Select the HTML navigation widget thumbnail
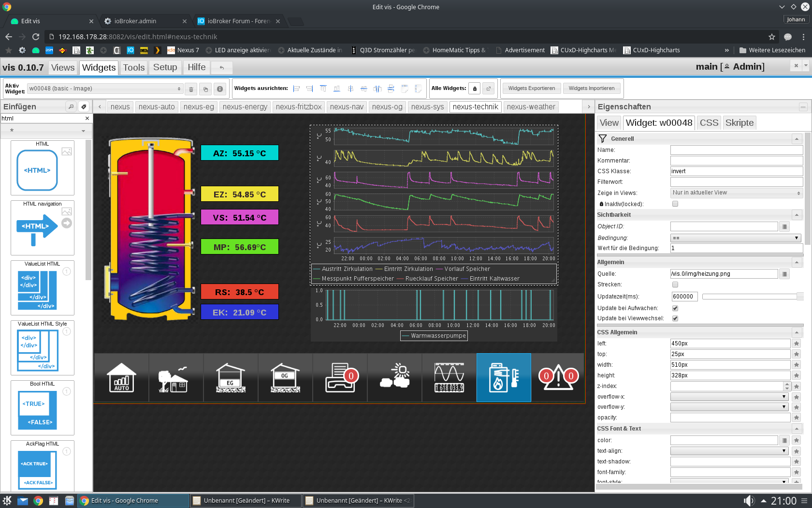 [x=43, y=228]
